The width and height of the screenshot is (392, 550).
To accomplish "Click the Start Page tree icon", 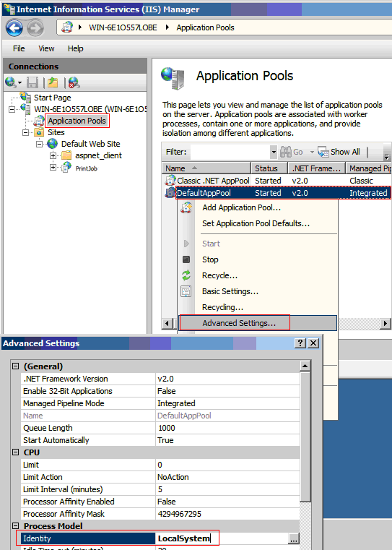I will [x=25, y=97].
